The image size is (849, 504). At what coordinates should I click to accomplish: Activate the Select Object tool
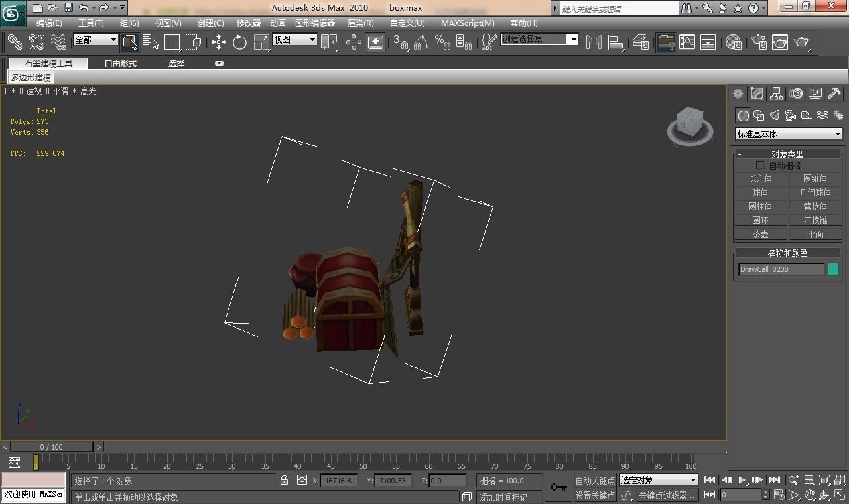130,42
